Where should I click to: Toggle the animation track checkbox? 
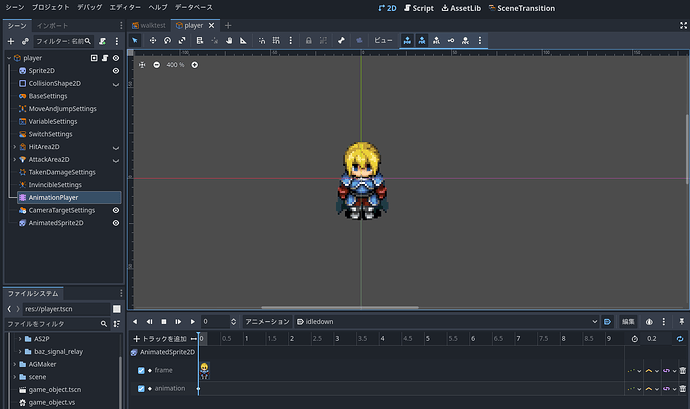click(x=141, y=388)
